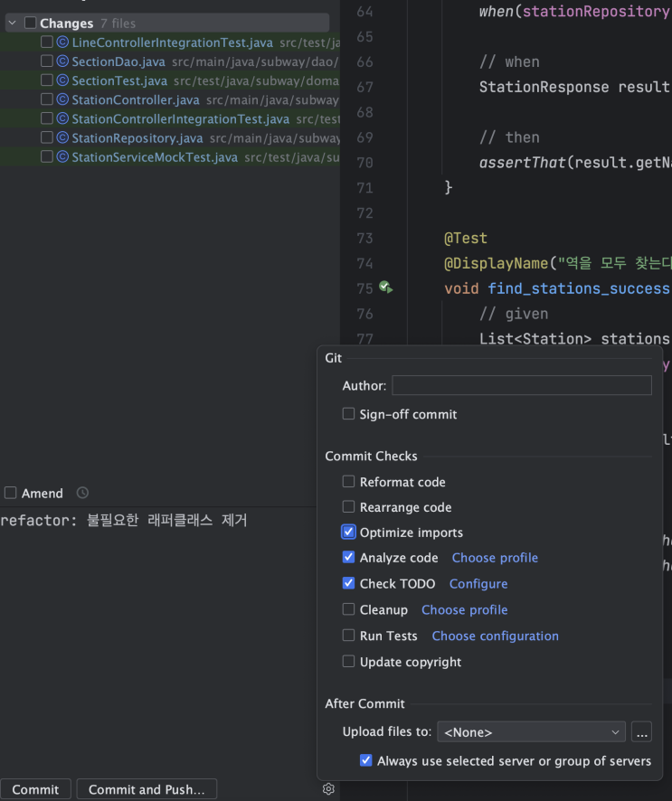Open upload servers ellipsis button
The image size is (672, 801).
click(642, 732)
